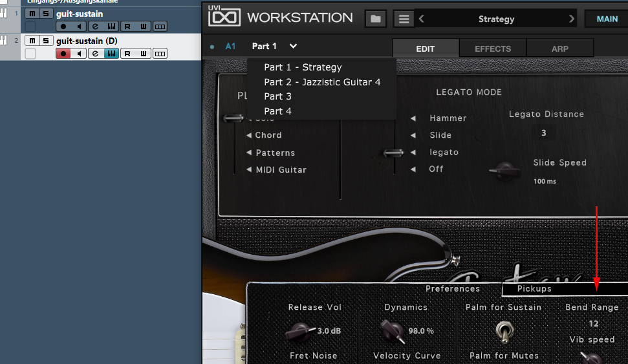The image size is (628, 364).
Task: Disable record on guit-sustain (D) track
Action: point(63,54)
